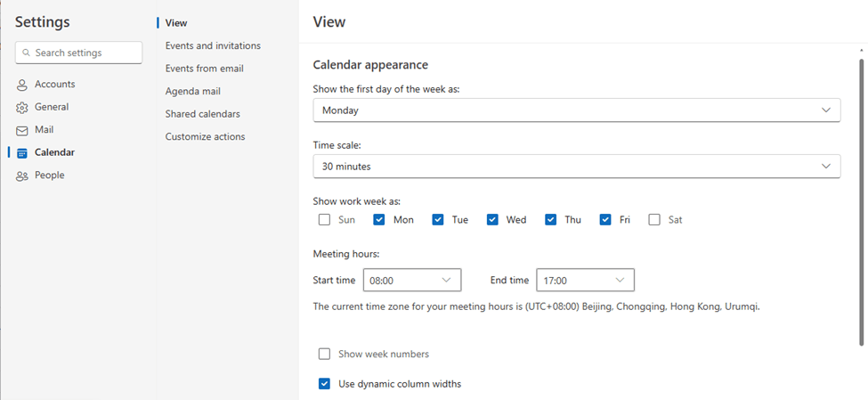Click the Time scale label
The width and height of the screenshot is (868, 400).
(x=337, y=145)
